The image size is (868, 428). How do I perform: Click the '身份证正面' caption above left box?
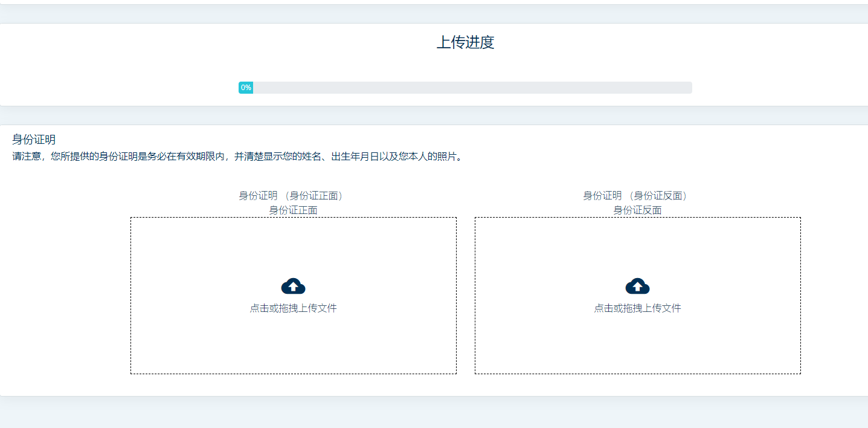(293, 210)
